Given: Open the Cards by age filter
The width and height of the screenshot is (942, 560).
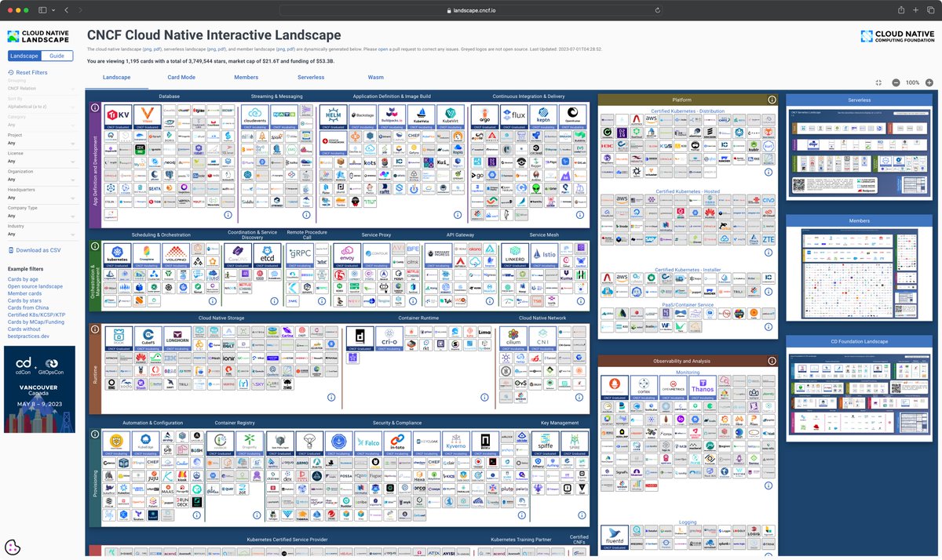Looking at the screenshot, I should point(23,279).
